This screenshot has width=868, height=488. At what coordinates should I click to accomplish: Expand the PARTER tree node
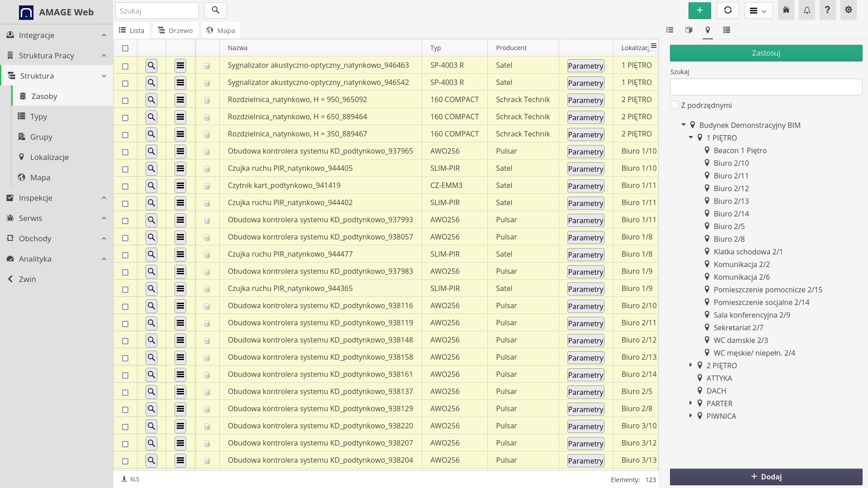(691, 403)
